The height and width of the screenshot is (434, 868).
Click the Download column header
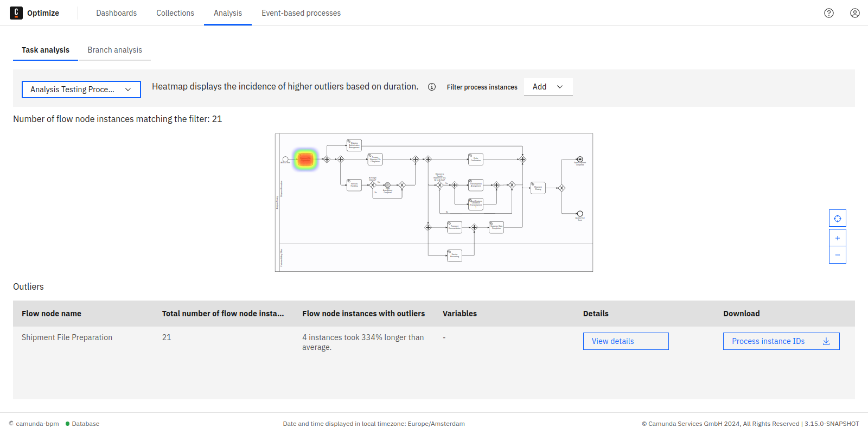click(x=742, y=314)
